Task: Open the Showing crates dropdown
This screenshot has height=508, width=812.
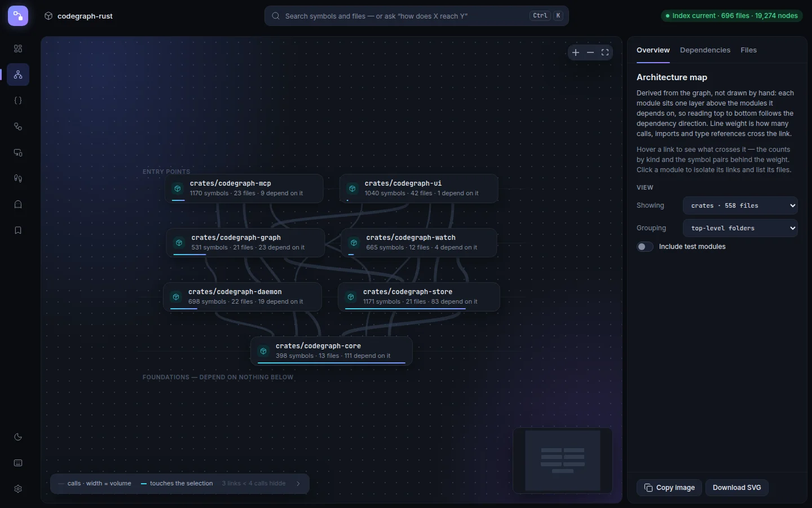Action: [740, 205]
